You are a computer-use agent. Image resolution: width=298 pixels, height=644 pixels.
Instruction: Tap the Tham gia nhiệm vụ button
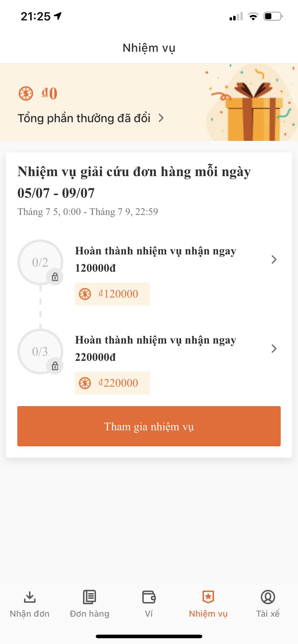pyautogui.click(x=149, y=426)
